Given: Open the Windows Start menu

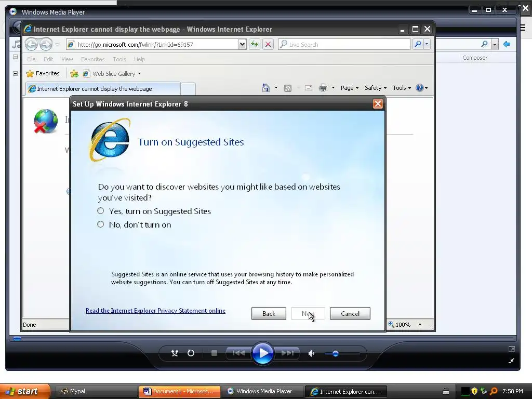Looking at the screenshot, I should pyautogui.click(x=24, y=391).
